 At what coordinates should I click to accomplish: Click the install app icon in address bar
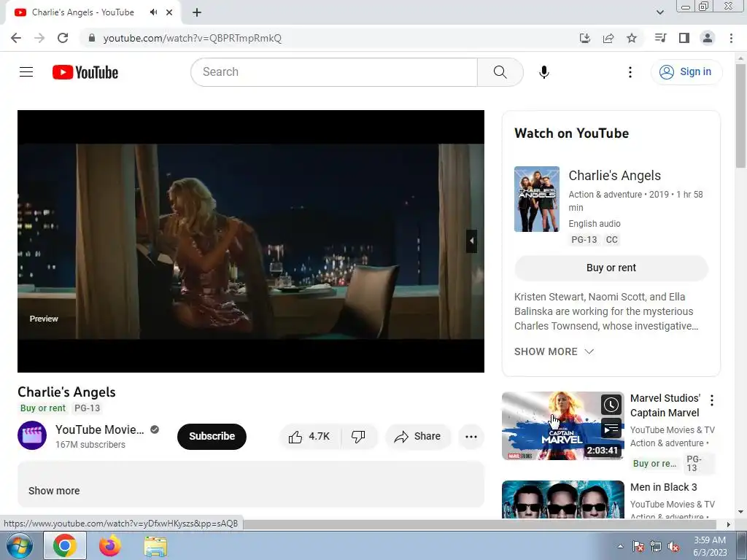[x=584, y=38]
